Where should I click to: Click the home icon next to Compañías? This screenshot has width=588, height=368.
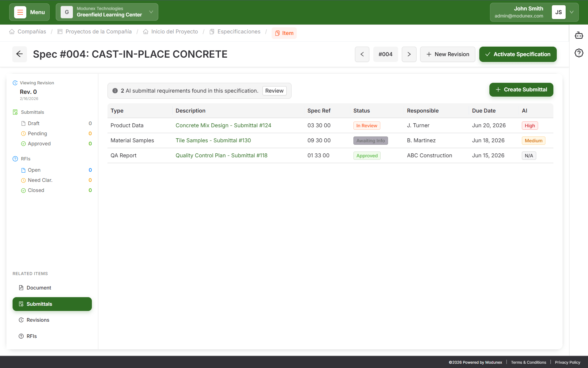pos(12,32)
